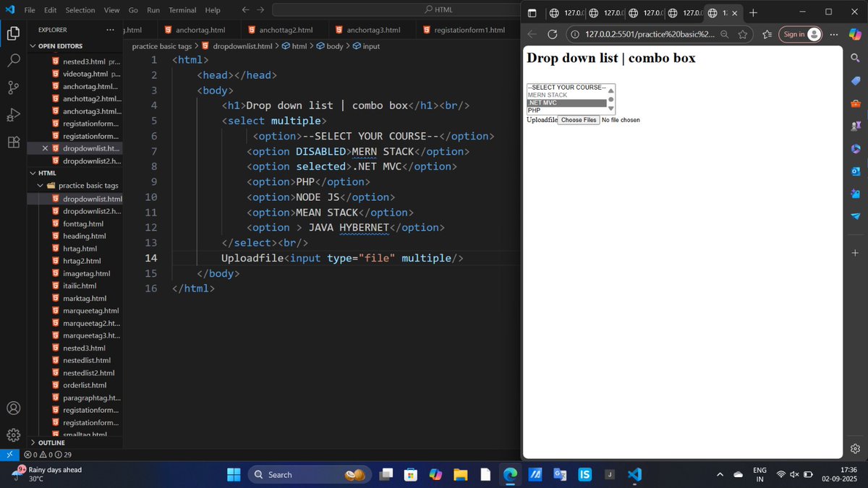Click the Windows taskbar Search box

tap(310, 474)
